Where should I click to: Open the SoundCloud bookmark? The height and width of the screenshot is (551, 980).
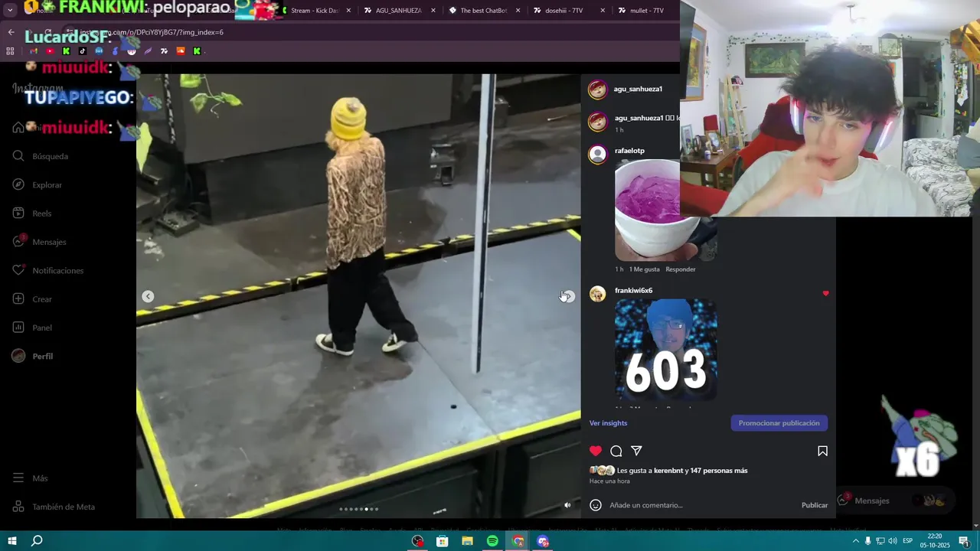pyautogui.click(x=181, y=51)
